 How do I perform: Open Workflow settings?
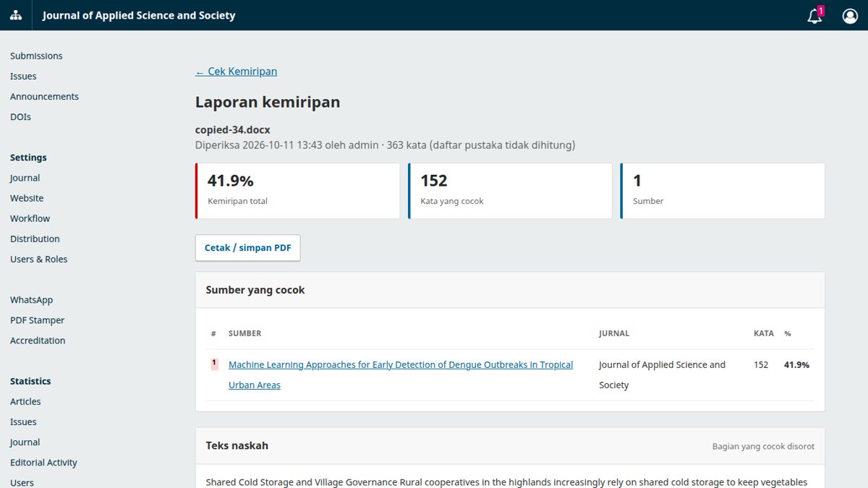30,218
